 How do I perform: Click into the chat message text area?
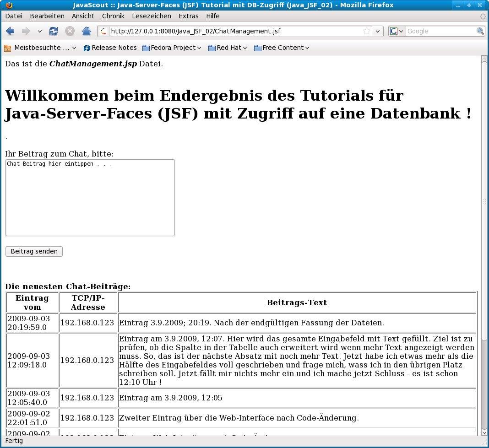[x=90, y=198]
